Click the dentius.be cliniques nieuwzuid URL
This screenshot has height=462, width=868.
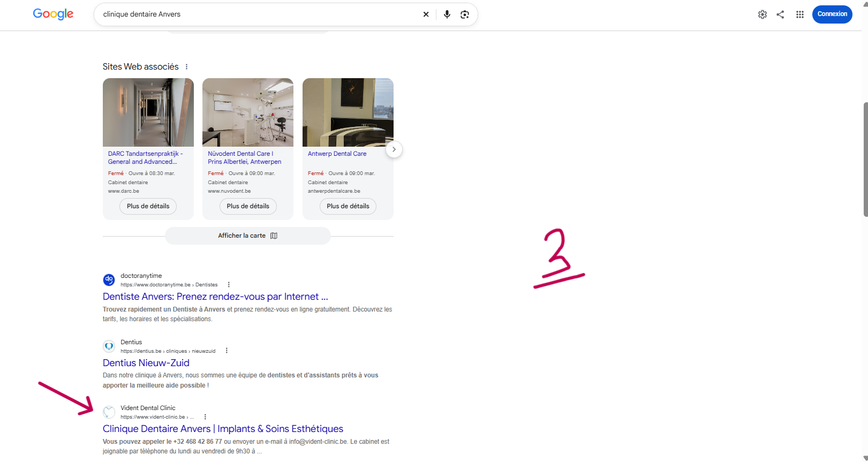[168, 351]
